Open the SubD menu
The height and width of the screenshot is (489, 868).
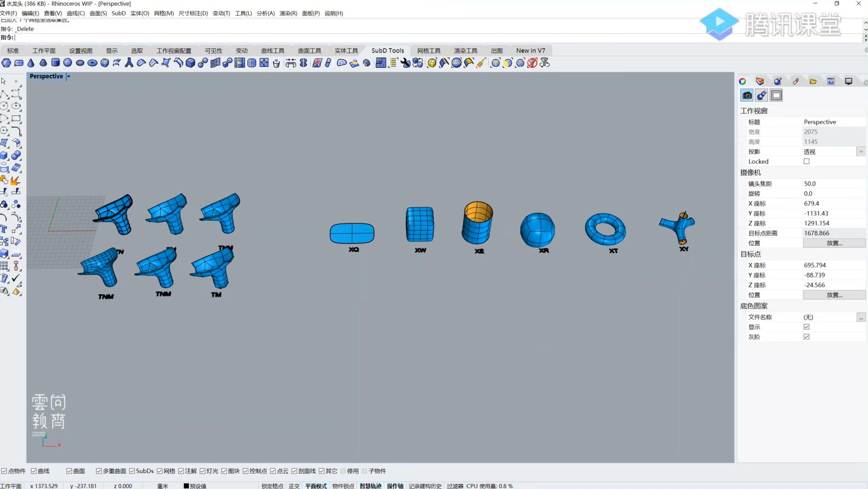point(119,13)
